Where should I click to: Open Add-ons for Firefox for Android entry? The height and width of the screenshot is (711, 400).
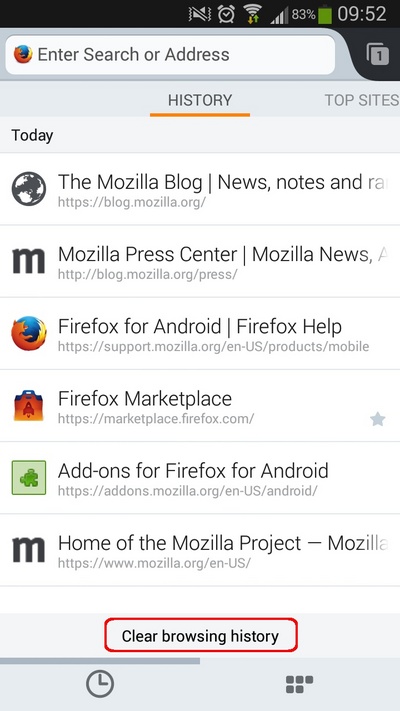[x=200, y=477]
